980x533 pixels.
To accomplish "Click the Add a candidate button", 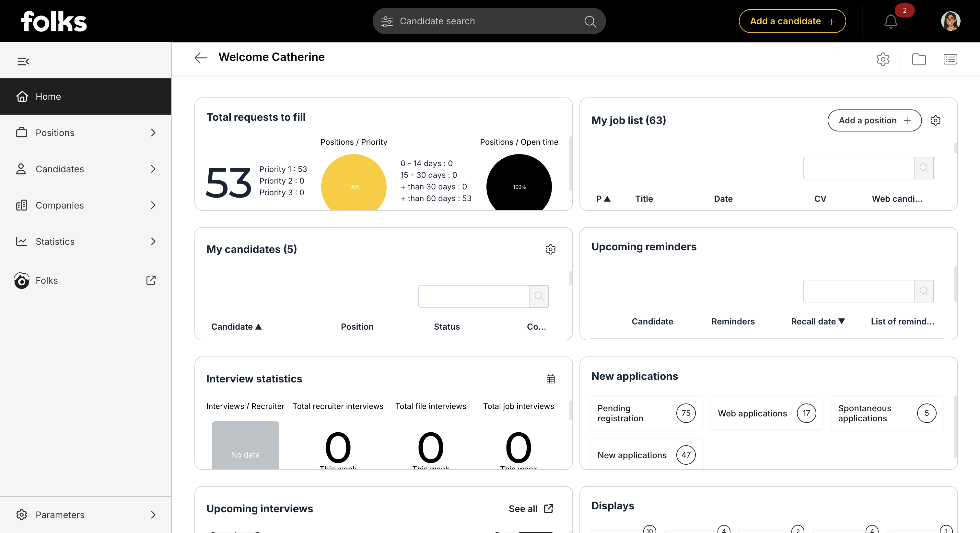I will [792, 21].
